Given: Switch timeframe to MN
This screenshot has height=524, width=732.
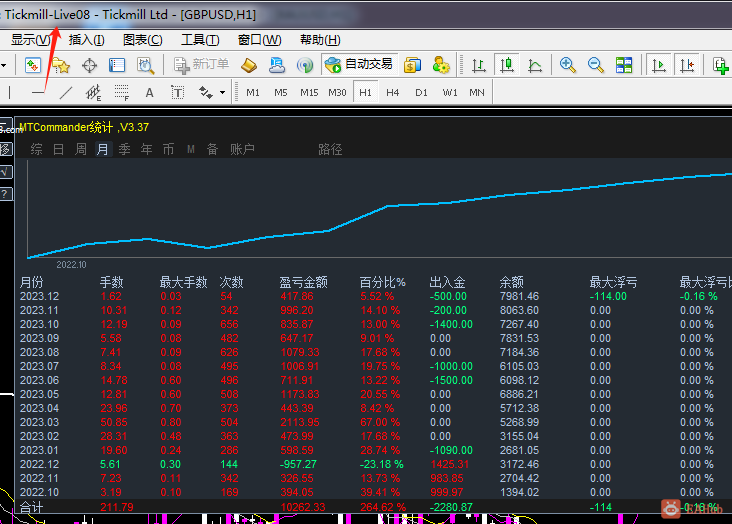Looking at the screenshot, I should [x=477, y=92].
